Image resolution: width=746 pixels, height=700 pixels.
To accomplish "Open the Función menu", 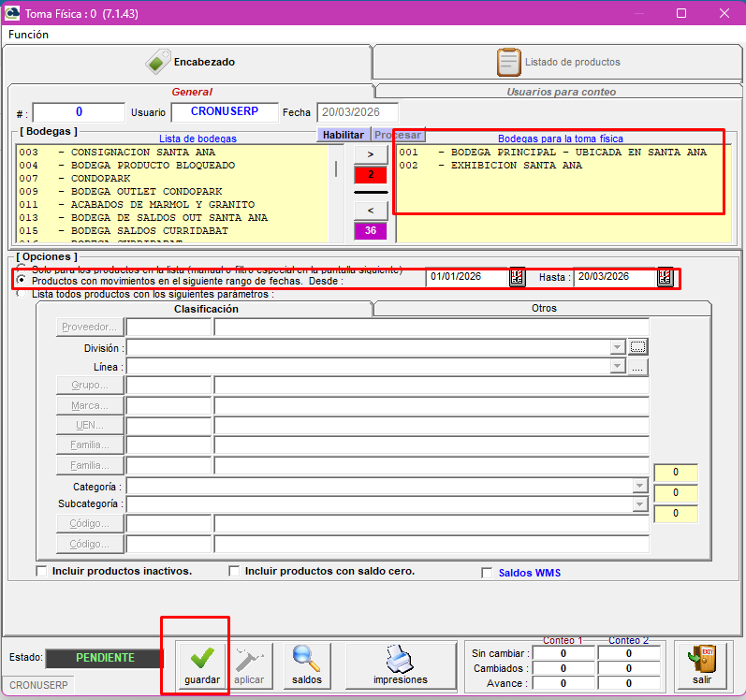I will point(29,34).
